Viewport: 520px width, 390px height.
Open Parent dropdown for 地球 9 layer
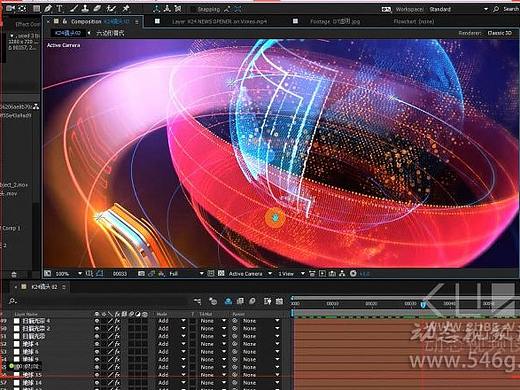261,359
